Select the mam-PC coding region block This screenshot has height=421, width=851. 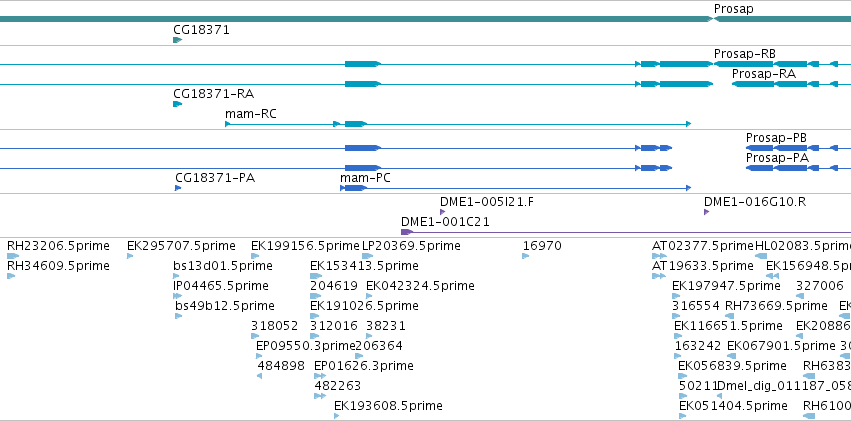[x=355, y=188]
